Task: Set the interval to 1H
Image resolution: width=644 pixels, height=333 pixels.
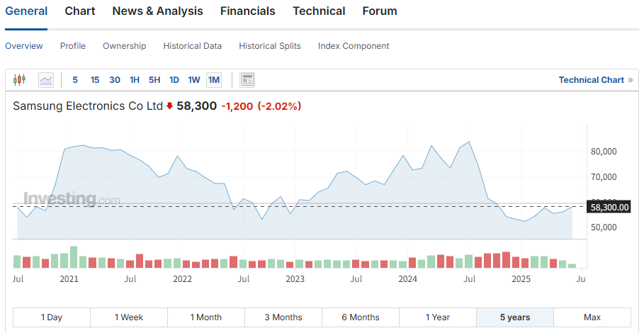Action: pos(135,80)
